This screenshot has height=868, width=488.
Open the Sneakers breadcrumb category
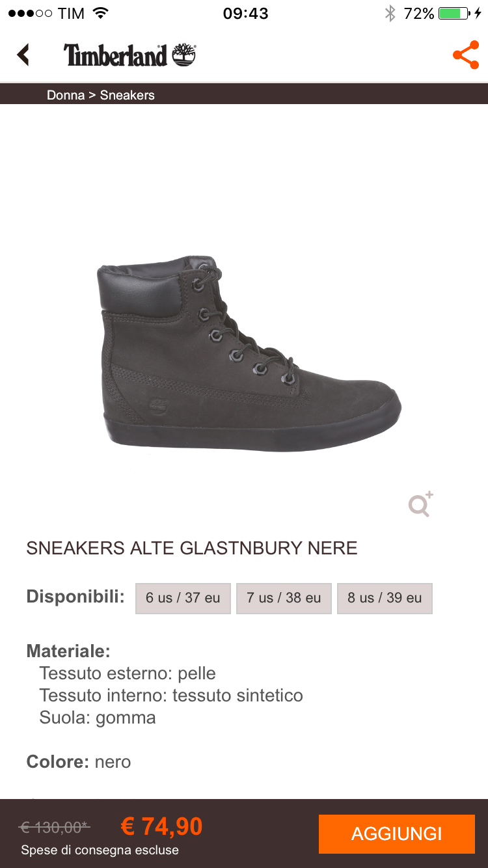(x=128, y=95)
